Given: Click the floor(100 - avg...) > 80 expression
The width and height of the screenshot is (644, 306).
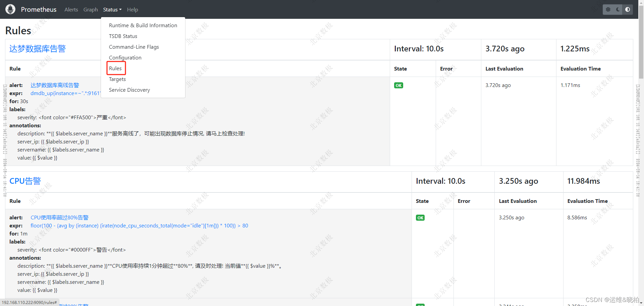Looking at the screenshot, I should (x=139, y=226).
